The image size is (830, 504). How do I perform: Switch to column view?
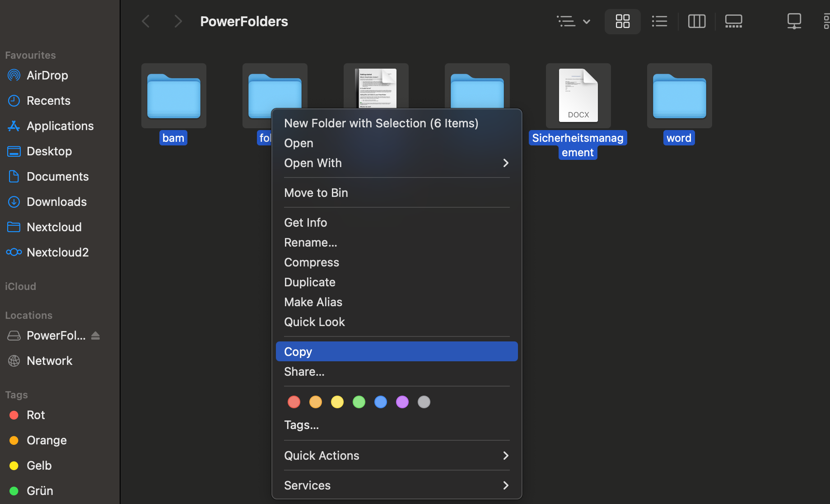(x=697, y=21)
